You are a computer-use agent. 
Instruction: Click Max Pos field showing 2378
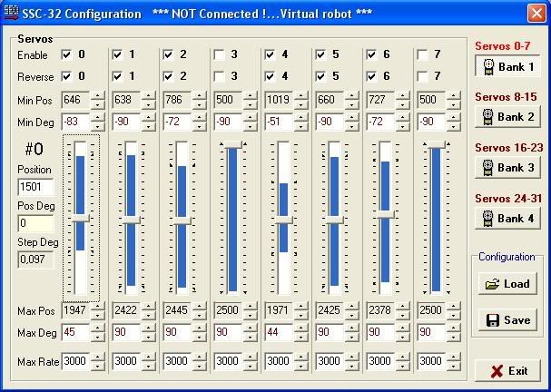[380, 310]
